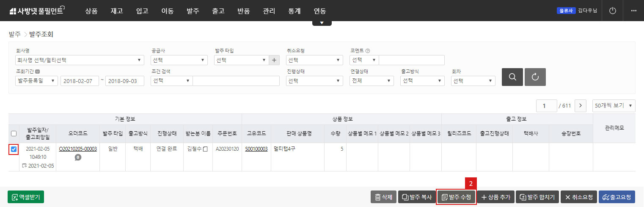Click the reset filters refresh icon
644x207 pixels.
[x=535, y=77]
